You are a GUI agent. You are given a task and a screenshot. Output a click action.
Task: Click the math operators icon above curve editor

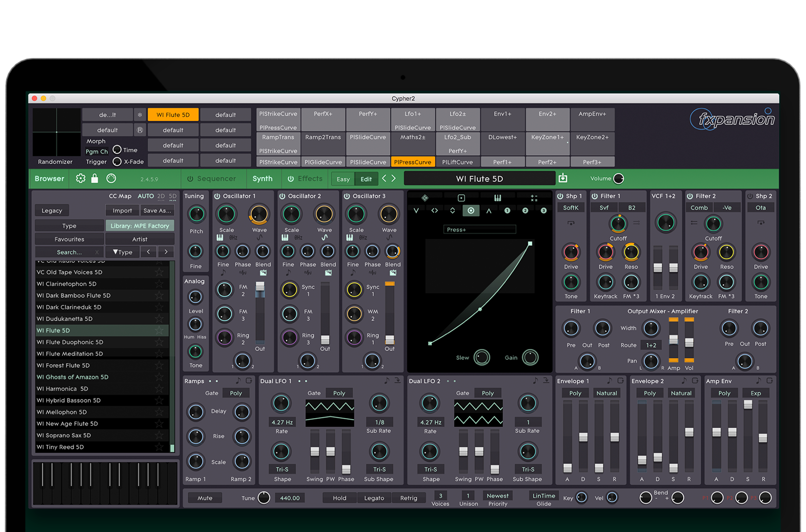point(534,198)
